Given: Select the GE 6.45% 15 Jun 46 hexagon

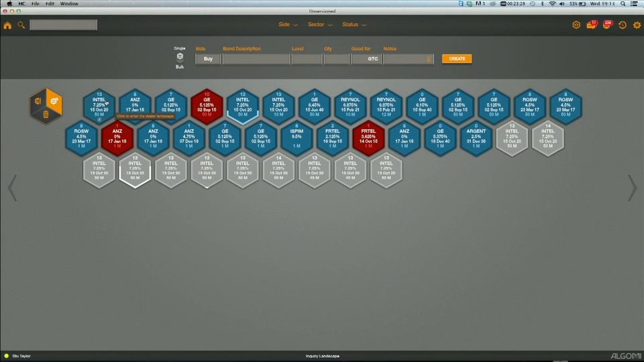Looking at the screenshot, I should tap(315, 106).
